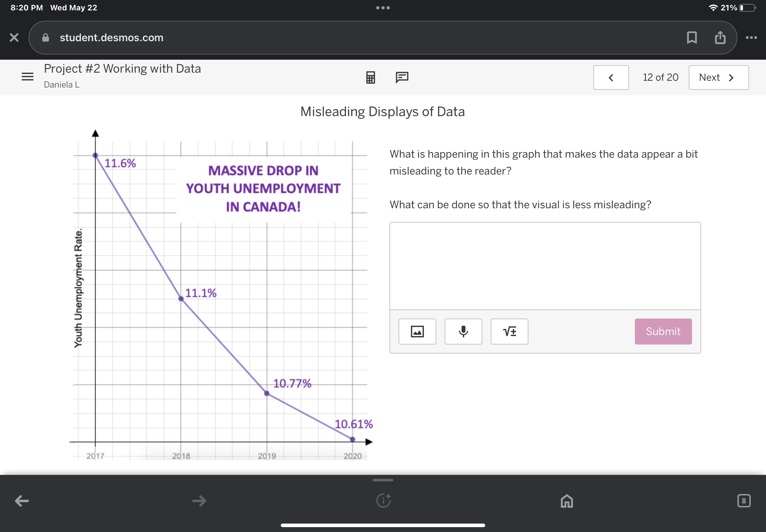Go to Next screen
766x532 pixels.
click(x=718, y=77)
